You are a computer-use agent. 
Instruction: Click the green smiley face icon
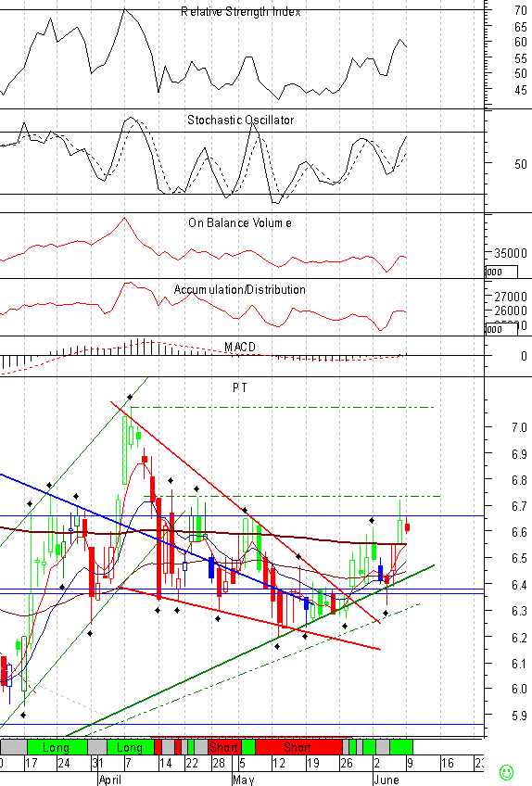coord(506,771)
